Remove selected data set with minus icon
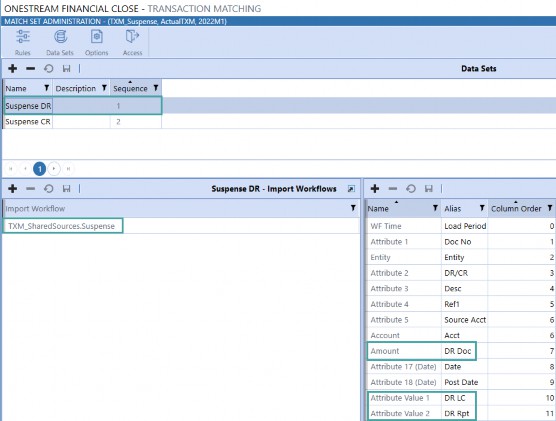Screen dimensions: 556x421 tap(30, 68)
